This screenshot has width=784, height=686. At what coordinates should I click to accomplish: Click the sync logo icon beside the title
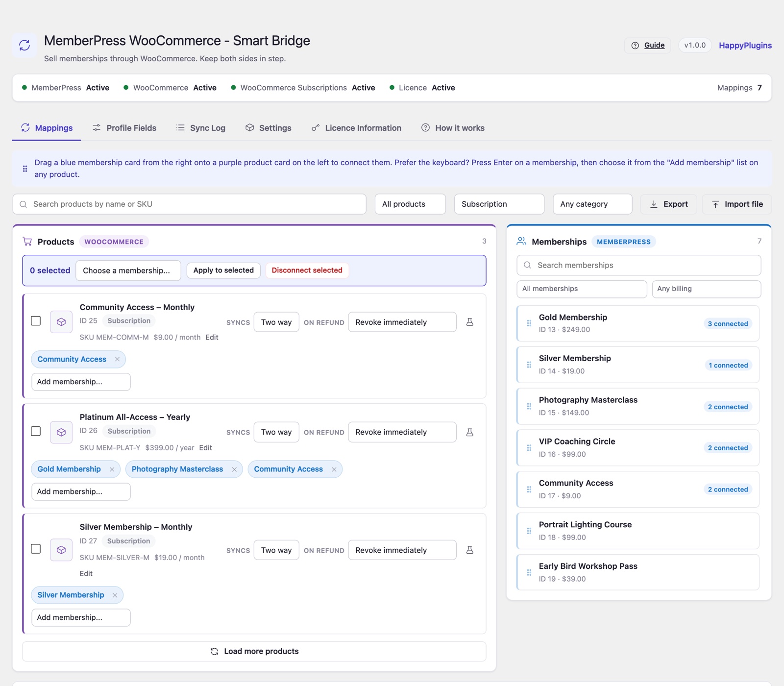point(24,45)
